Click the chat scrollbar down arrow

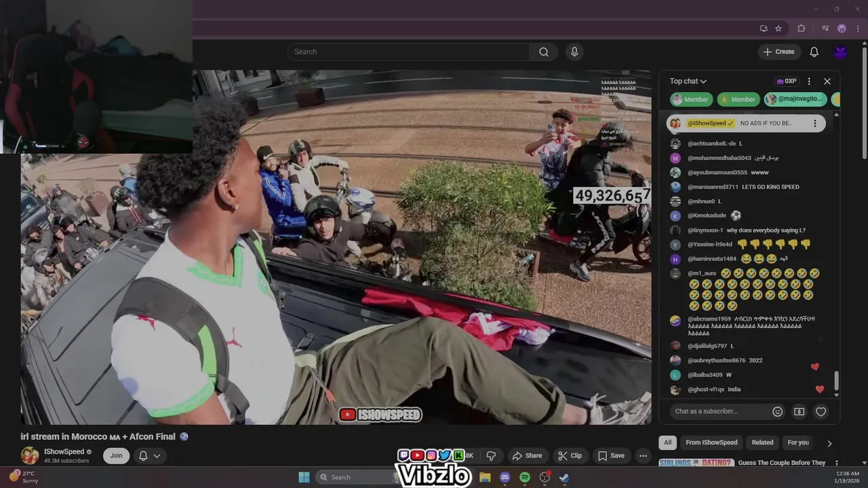[x=836, y=394]
